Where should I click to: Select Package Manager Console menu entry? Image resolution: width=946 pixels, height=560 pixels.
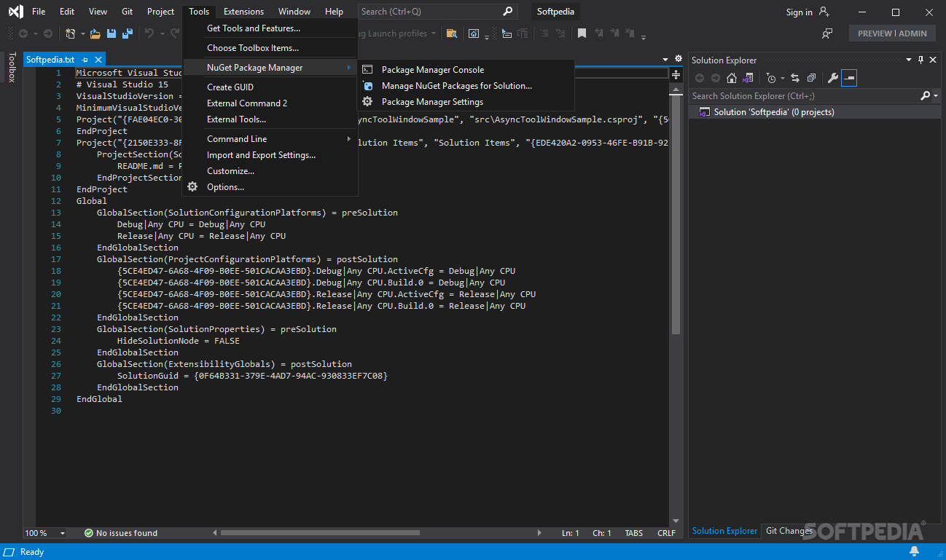[433, 70]
